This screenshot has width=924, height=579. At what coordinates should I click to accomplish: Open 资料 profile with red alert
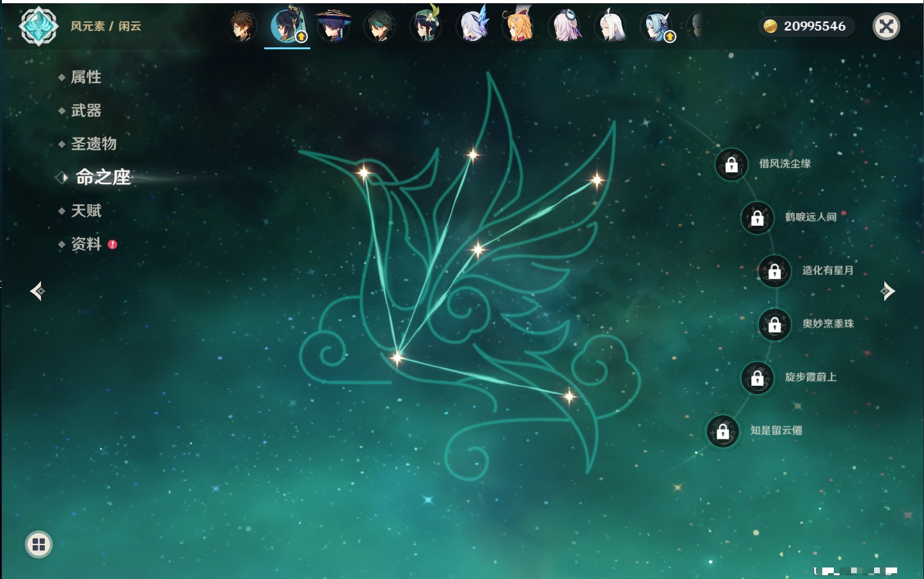click(x=86, y=244)
